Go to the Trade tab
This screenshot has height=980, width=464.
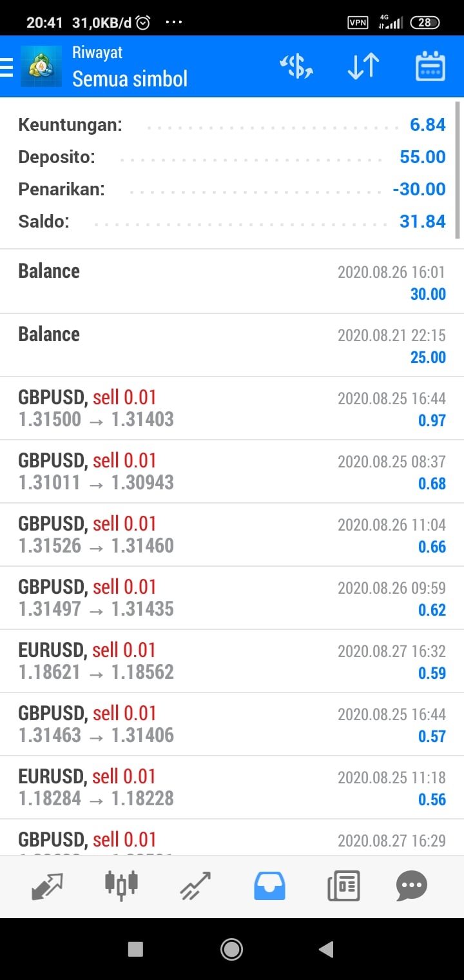click(195, 886)
